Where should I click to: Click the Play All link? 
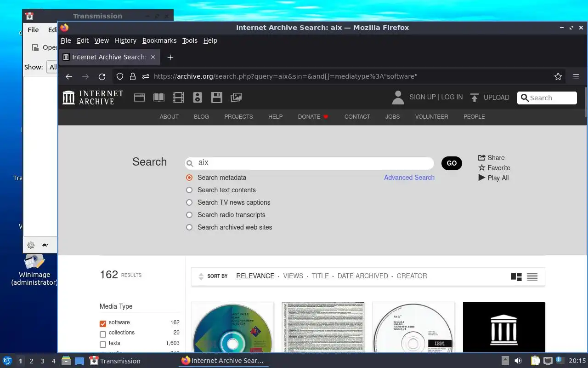pyautogui.click(x=493, y=178)
